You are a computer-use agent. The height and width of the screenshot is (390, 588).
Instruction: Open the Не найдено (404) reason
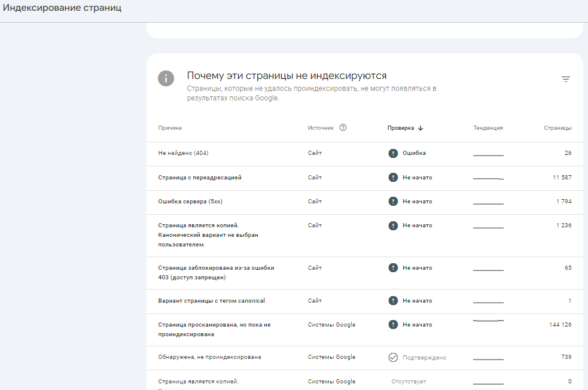tap(183, 153)
